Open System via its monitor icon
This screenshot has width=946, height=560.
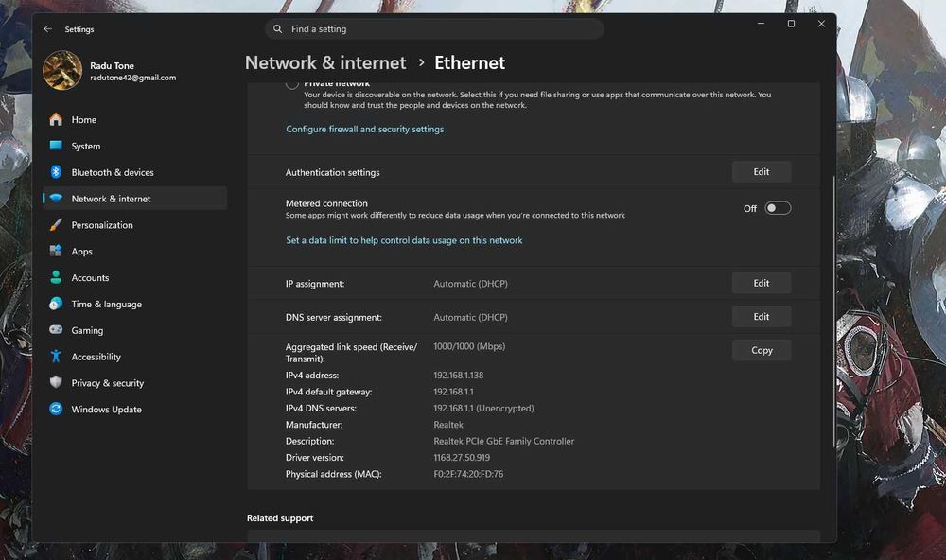tap(56, 146)
